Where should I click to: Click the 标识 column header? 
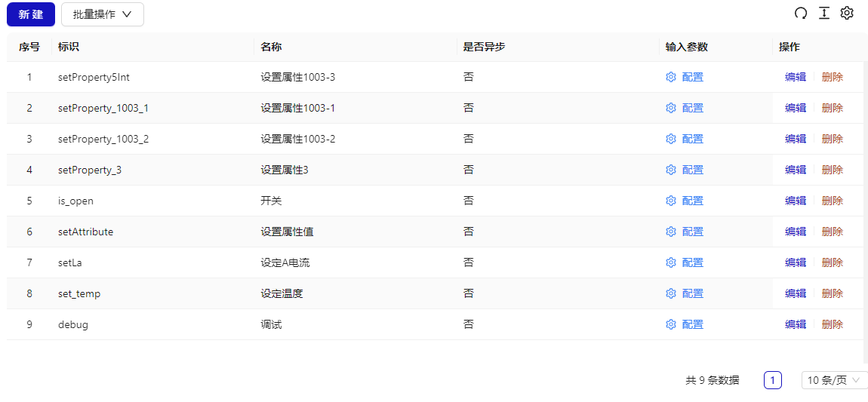click(69, 47)
